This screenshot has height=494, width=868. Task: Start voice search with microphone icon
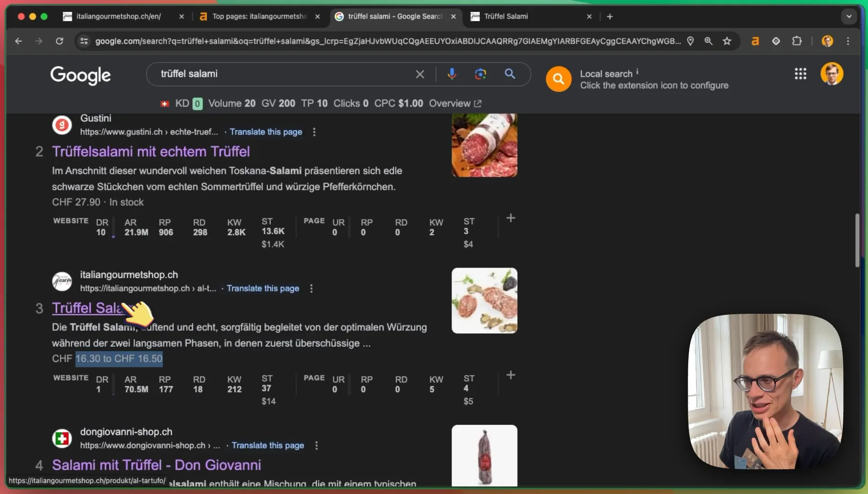pyautogui.click(x=452, y=74)
